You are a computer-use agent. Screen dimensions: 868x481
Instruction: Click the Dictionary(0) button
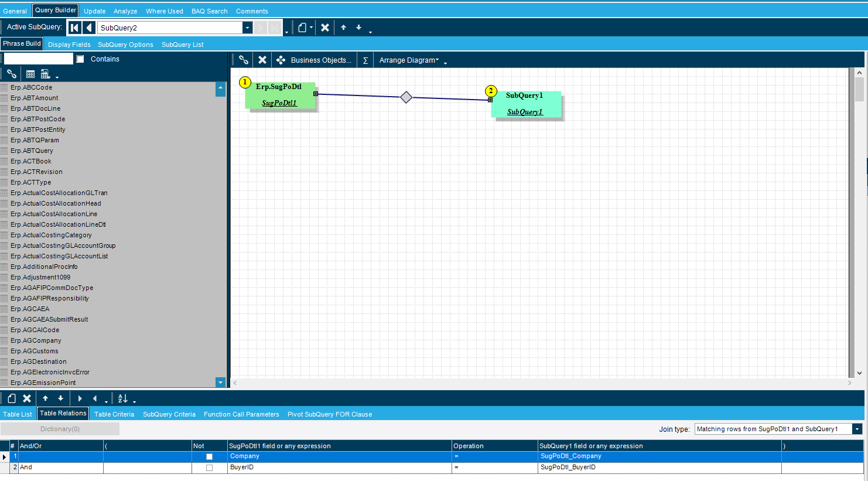pyautogui.click(x=60, y=429)
